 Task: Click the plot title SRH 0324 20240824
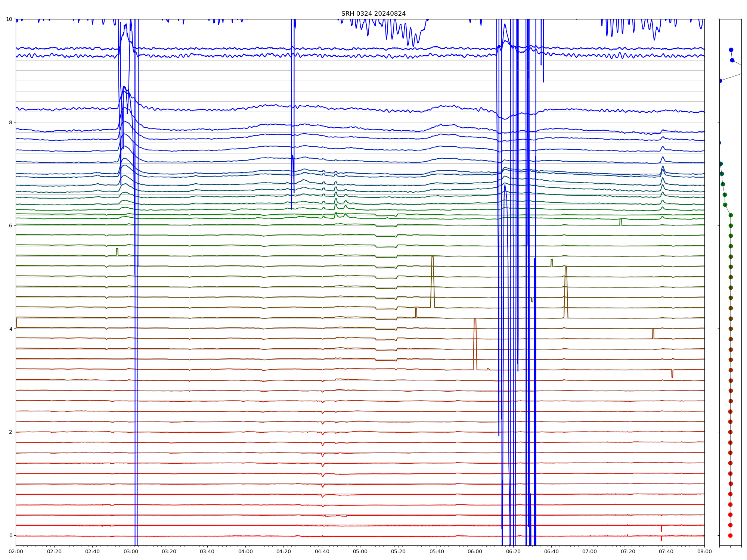pos(373,14)
